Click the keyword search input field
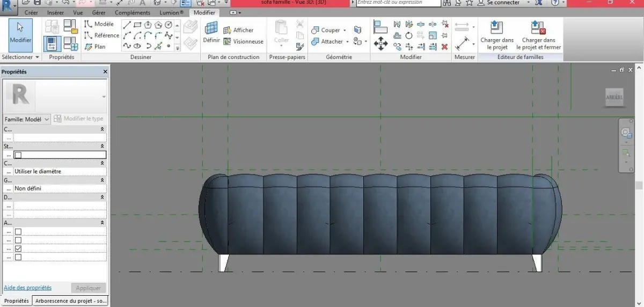 pyautogui.click(x=398, y=3)
